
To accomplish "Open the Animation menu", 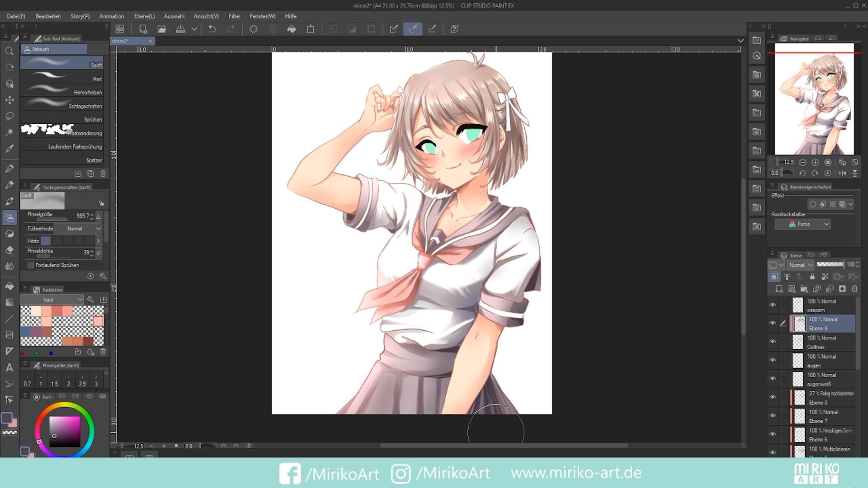I will (x=112, y=16).
